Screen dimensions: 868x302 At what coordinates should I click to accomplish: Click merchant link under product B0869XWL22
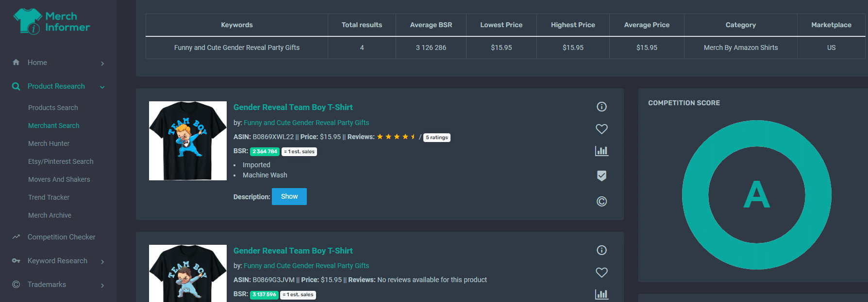(306, 123)
